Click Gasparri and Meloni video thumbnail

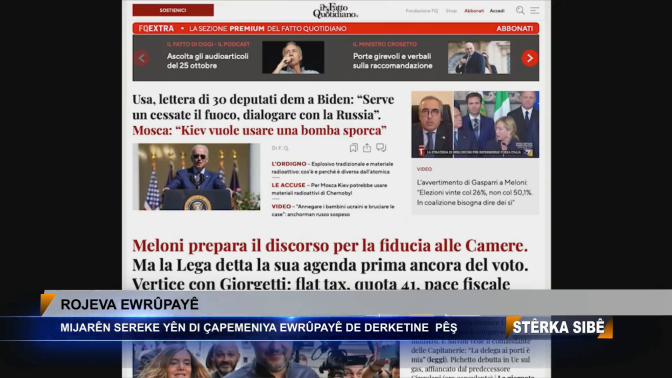click(x=475, y=124)
